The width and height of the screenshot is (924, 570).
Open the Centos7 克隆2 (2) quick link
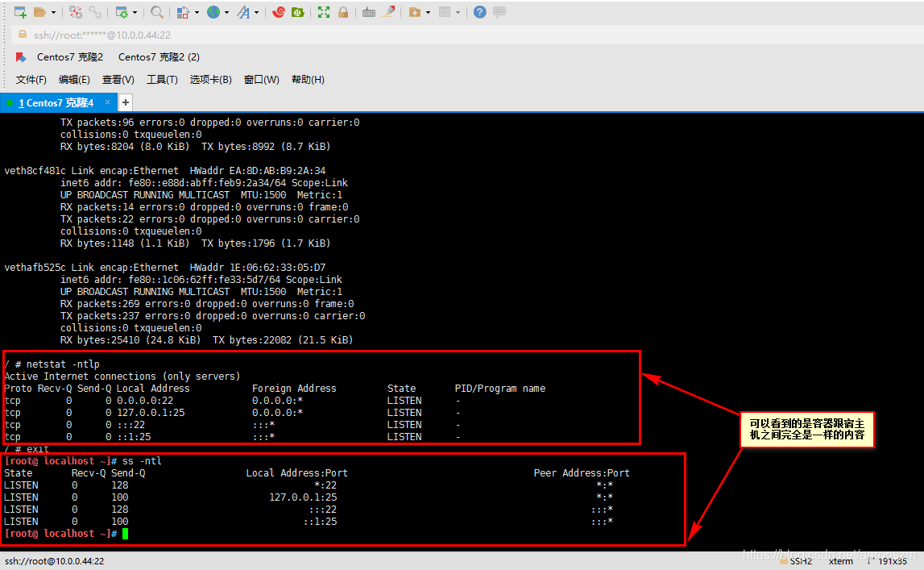point(160,57)
